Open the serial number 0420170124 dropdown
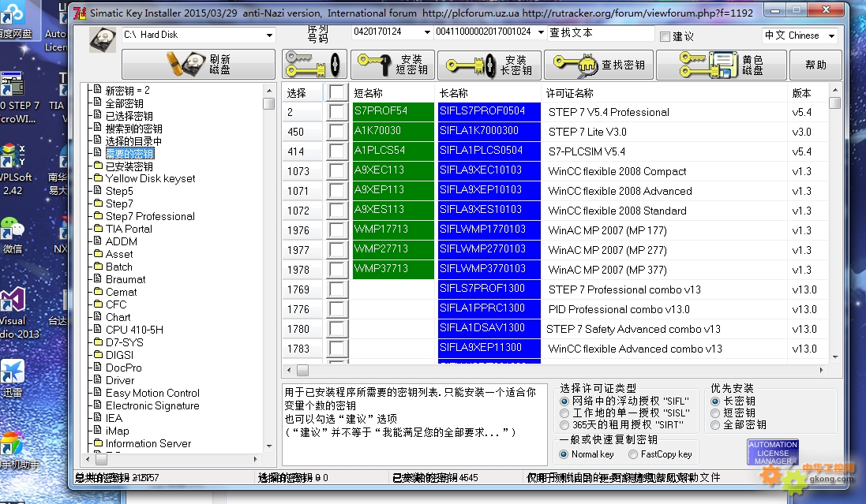 427,32
